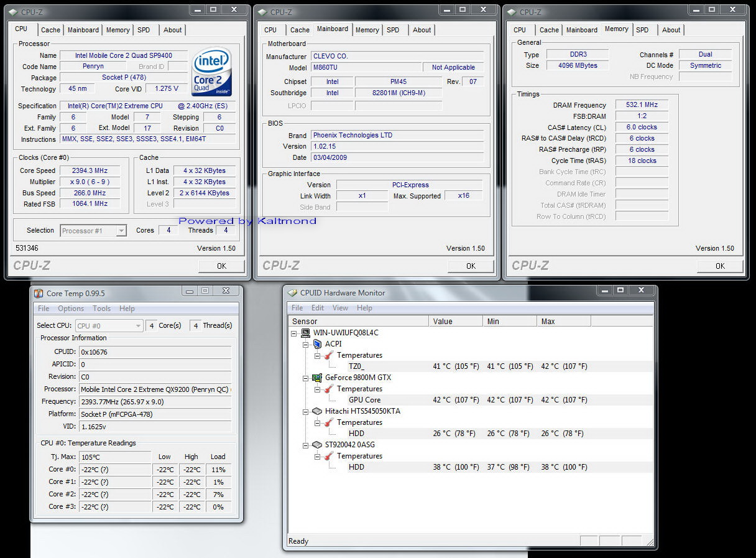The image size is (756, 558).
Task: Open the File menu in Hardware Monitor
Action: coord(297,308)
